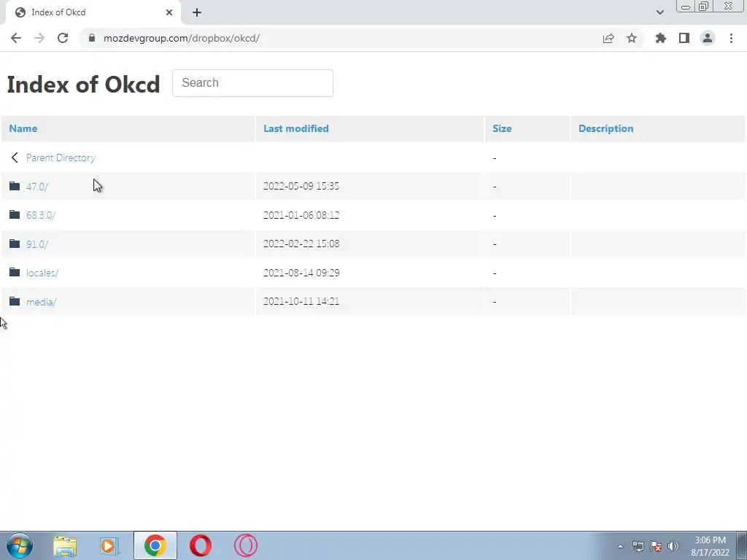The width and height of the screenshot is (747, 560).
Task: Open Windows Start menu orb
Action: 20,545
